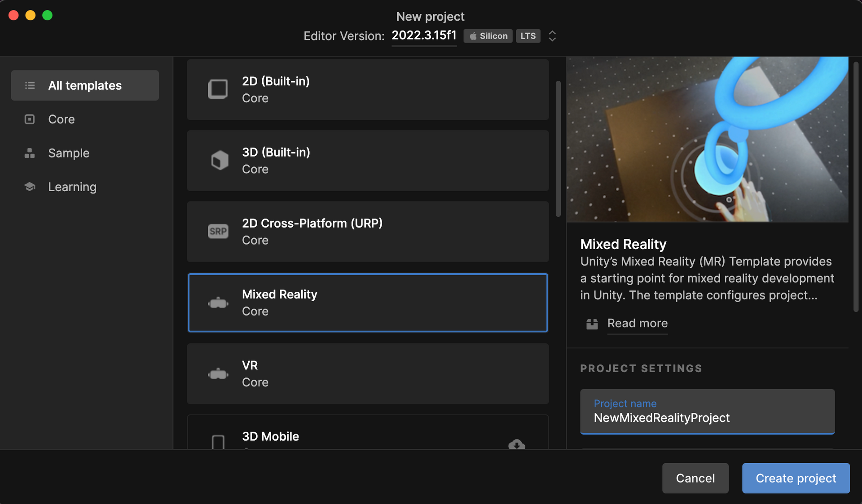
Task: Click the list icon beside All templates
Action: point(30,85)
